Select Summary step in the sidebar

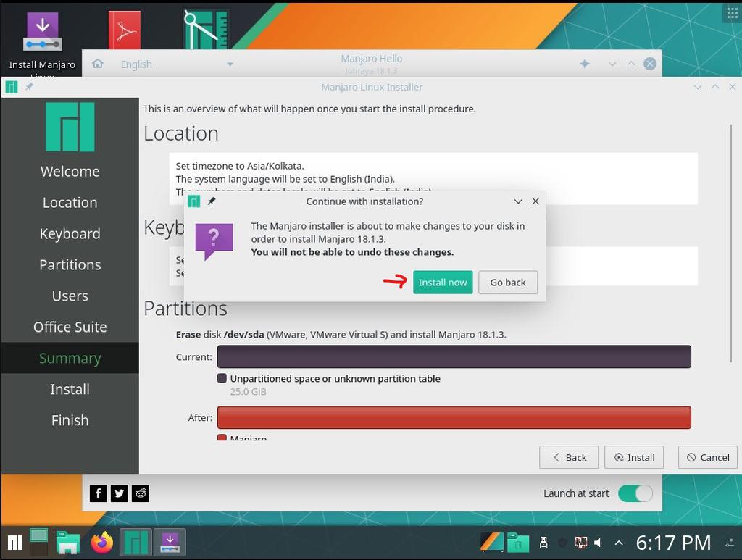(70, 358)
